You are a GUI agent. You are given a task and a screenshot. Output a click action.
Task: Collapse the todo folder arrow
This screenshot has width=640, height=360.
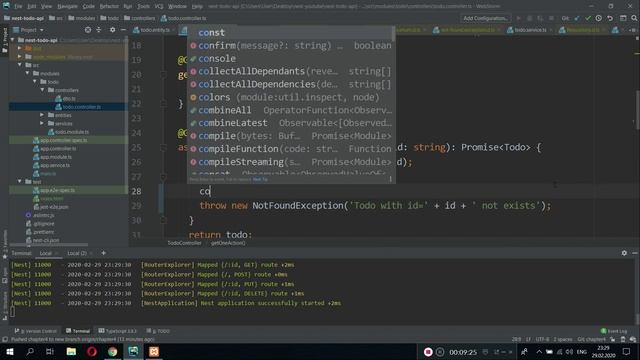35,82
